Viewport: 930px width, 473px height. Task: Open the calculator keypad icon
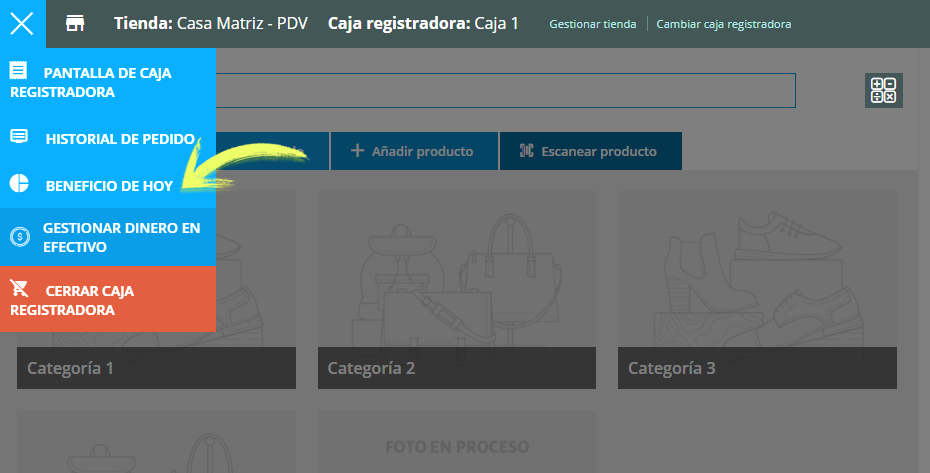point(883,90)
